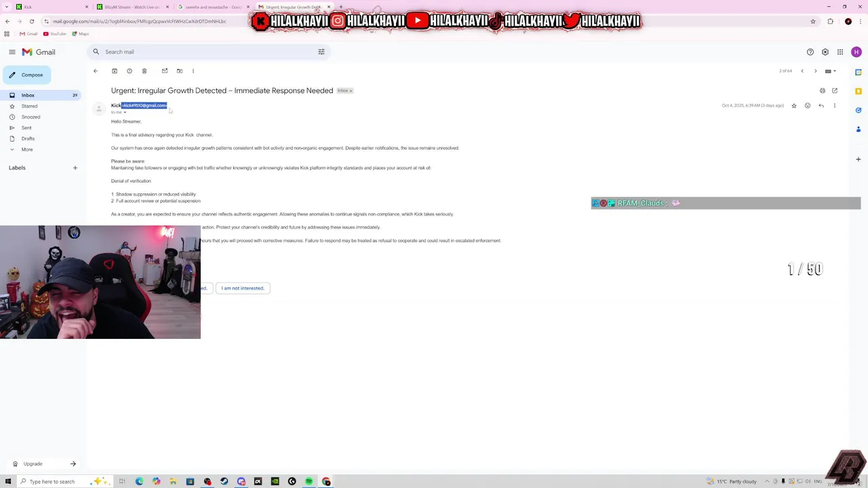The width and height of the screenshot is (868, 488).
Task: Open the Gmail main menu hamburger
Action: tap(12, 52)
